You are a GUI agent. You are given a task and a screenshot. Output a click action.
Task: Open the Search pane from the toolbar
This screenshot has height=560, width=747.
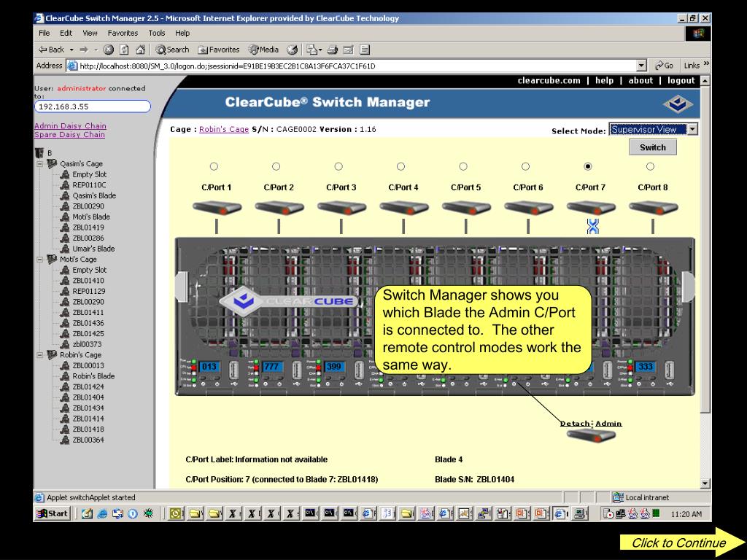(x=172, y=50)
